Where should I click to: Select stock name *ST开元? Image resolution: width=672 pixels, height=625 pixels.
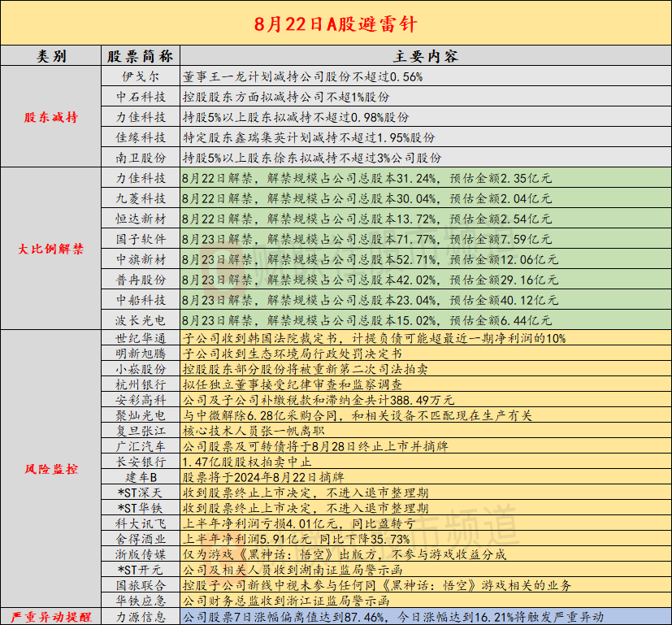pyautogui.click(x=141, y=570)
